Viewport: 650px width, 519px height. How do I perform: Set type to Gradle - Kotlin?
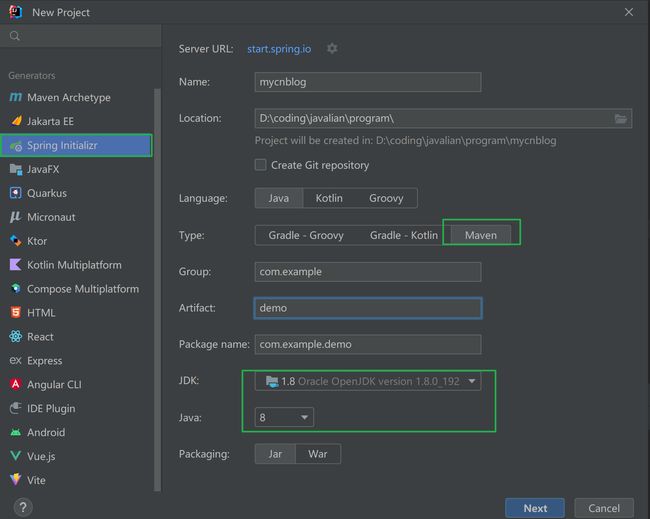point(403,235)
